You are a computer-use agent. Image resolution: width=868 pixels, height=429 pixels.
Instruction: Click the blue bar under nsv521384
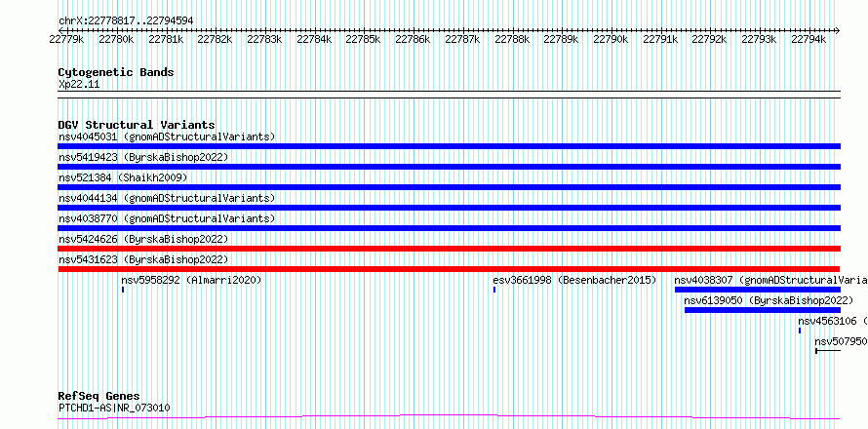[449, 187]
